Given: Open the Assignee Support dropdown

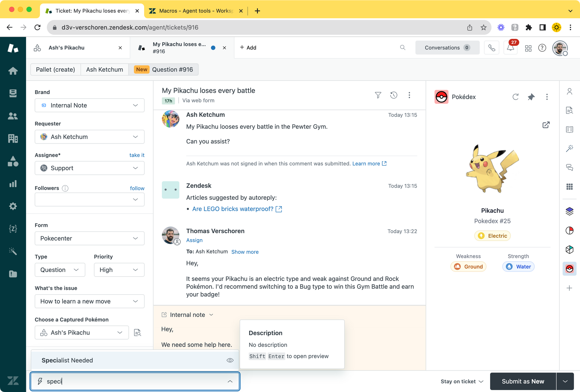Looking at the screenshot, I should tap(89, 168).
